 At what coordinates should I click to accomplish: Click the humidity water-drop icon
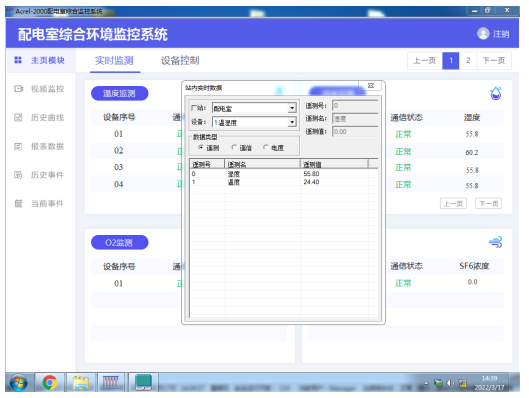[496, 93]
